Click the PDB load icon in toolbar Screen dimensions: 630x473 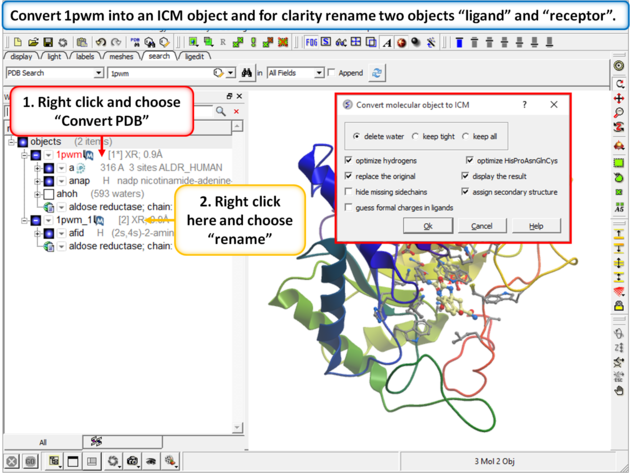tap(134, 43)
